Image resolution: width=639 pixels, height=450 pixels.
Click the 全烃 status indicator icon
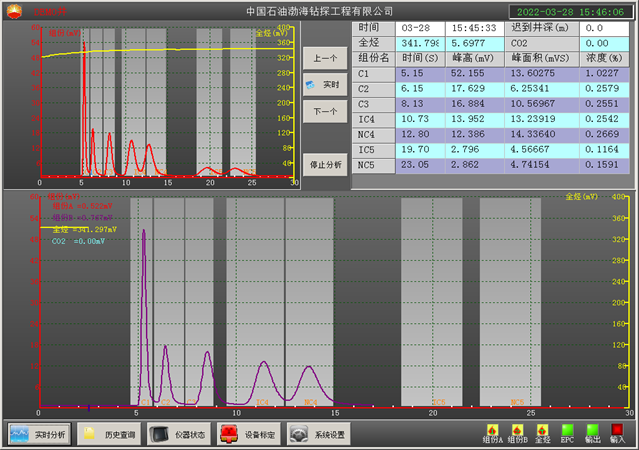point(542,430)
